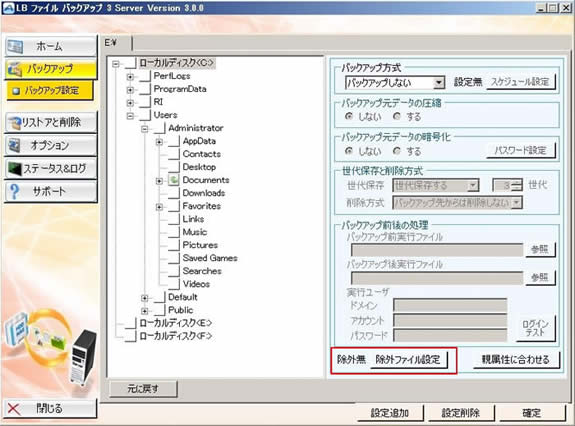Click the red X icon beside 閉じる

pos(14,409)
